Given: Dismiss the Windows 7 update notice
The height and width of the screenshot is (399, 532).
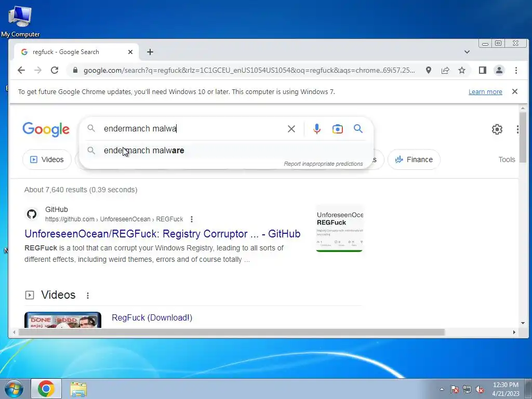Looking at the screenshot, I should 515,91.
